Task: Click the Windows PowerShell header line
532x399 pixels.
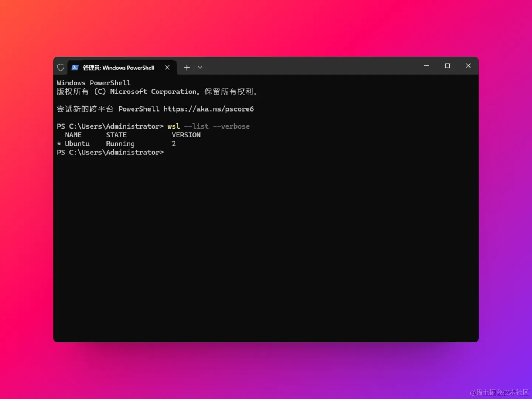Action: tap(93, 83)
